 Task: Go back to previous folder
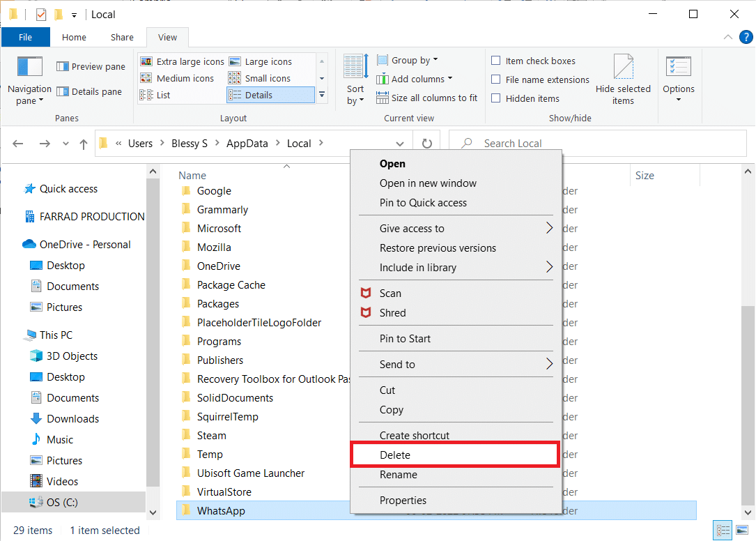pos(18,144)
